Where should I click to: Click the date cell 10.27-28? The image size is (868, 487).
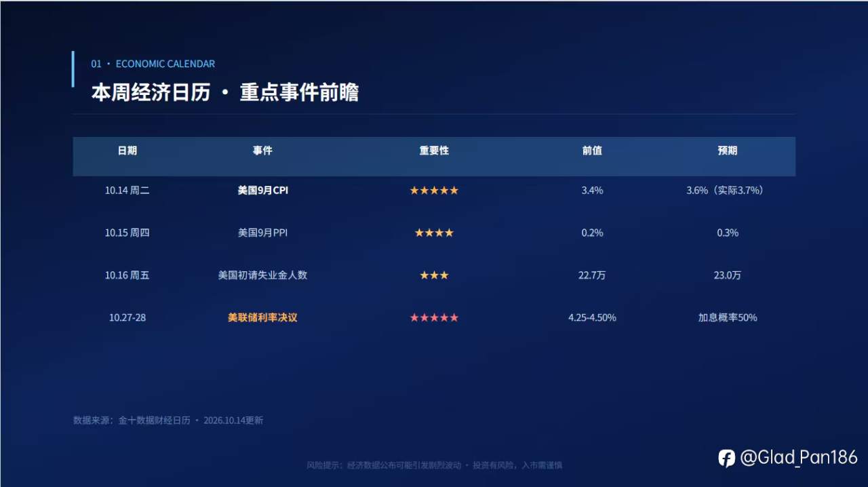(127, 317)
